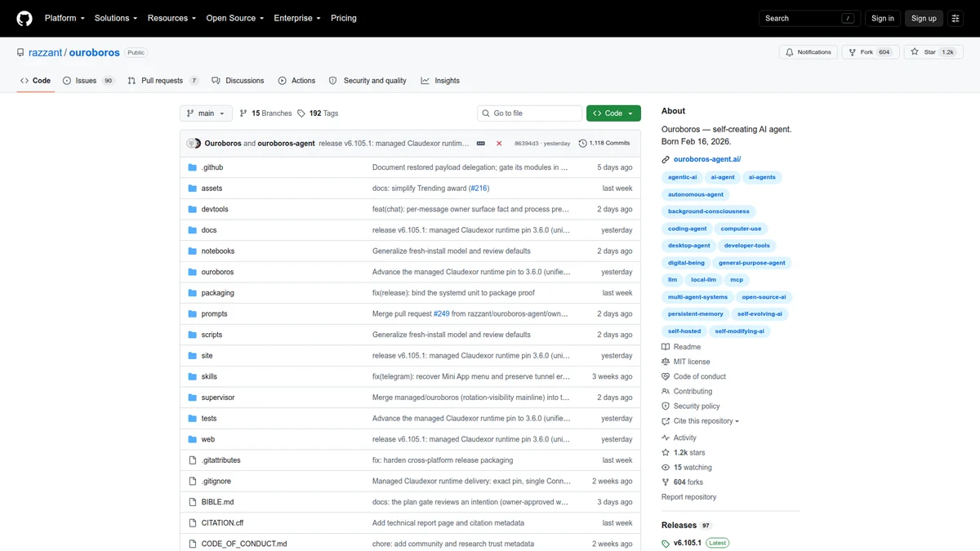Click the self-modifying-ai topic tag
The height and width of the screenshot is (551, 980).
[x=740, y=331]
